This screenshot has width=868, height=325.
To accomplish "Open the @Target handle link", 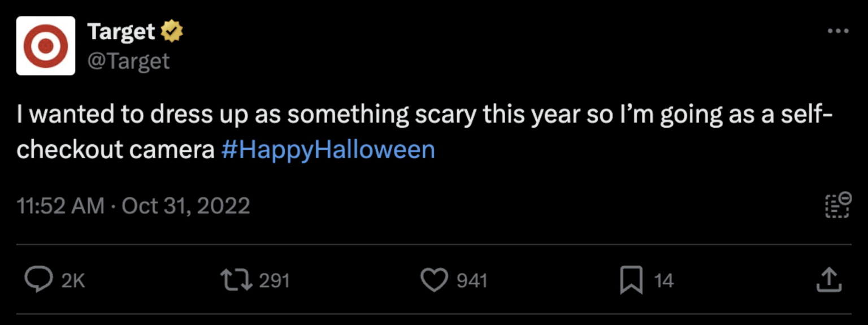I will tap(128, 60).
